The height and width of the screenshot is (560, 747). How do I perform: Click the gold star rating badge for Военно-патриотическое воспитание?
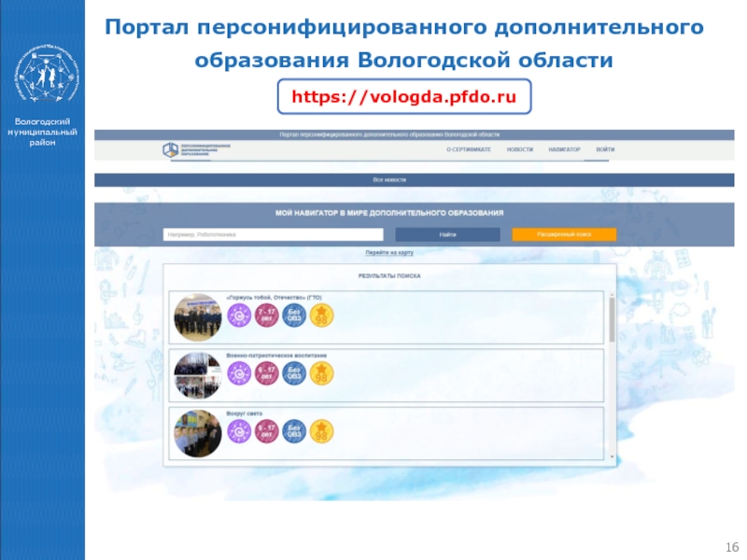pos(321,374)
